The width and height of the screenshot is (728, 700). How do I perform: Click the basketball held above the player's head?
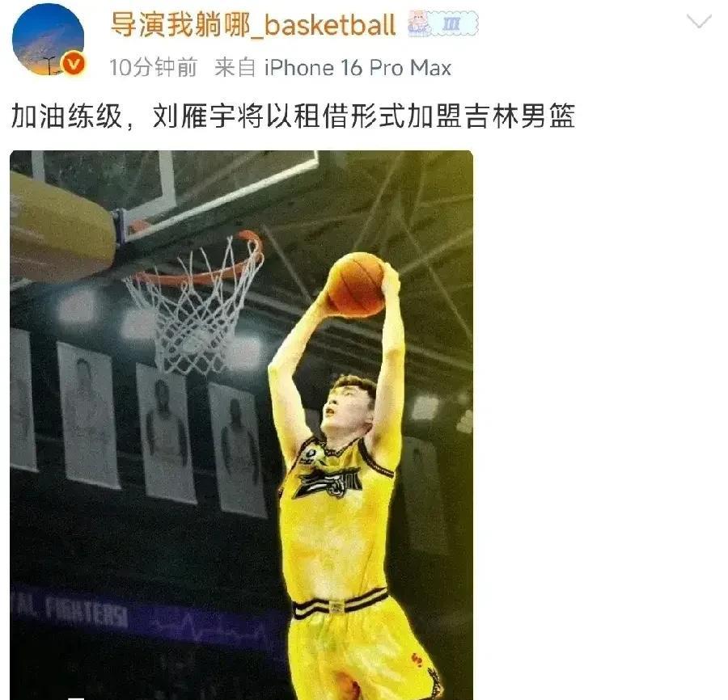(356, 285)
